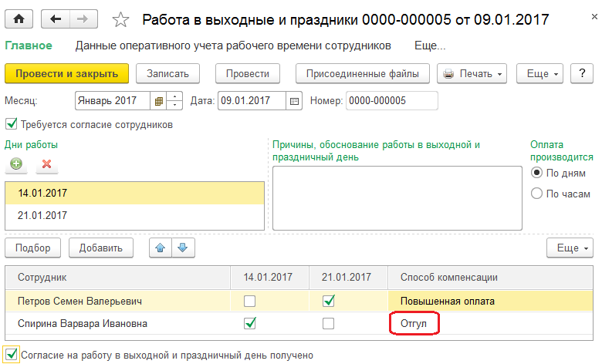Check 14.01.2017 for Петров Семен Валерьевич
Image resolution: width=602 pixels, height=364 pixels.
tap(249, 301)
